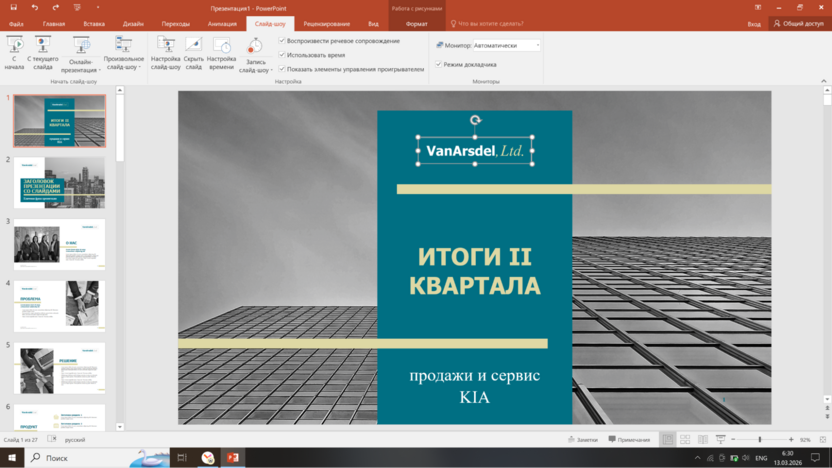The image size is (832, 468).
Task: Uncheck 'Использовать время' checkbox
Action: coord(283,55)
